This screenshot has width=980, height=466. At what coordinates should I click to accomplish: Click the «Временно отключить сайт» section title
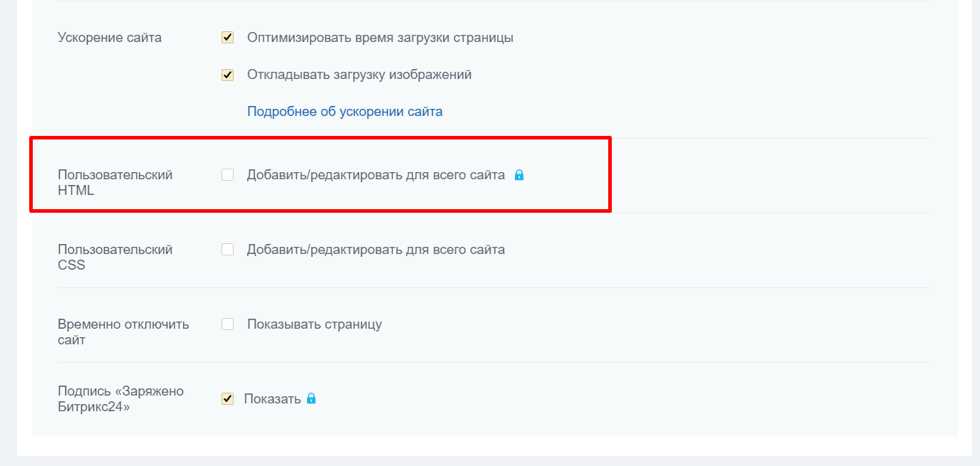(123, 332)
